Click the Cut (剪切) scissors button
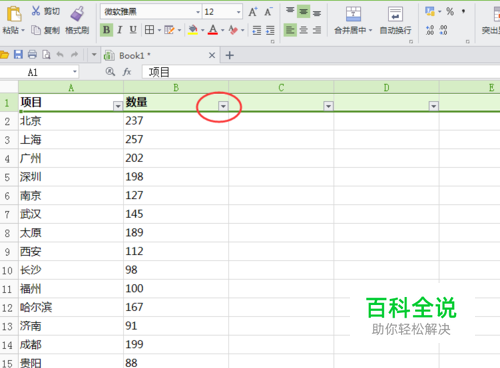The width and height of the screenshot is (500, 368). [45, 11]
